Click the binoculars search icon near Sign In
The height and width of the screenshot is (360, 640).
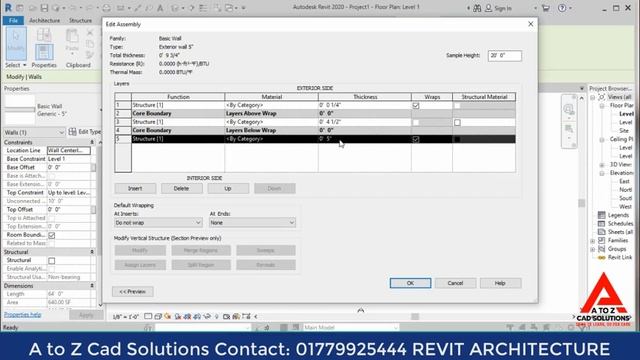click(477, 8)
